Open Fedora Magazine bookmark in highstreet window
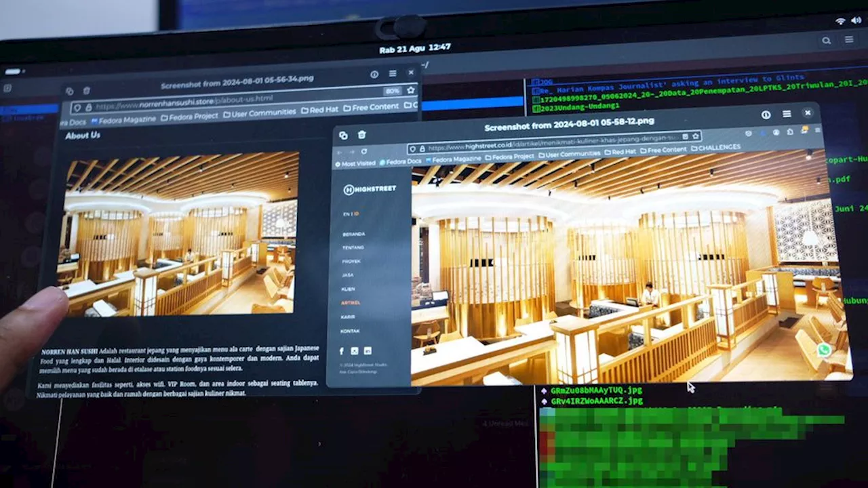 (x=453, y=159)
